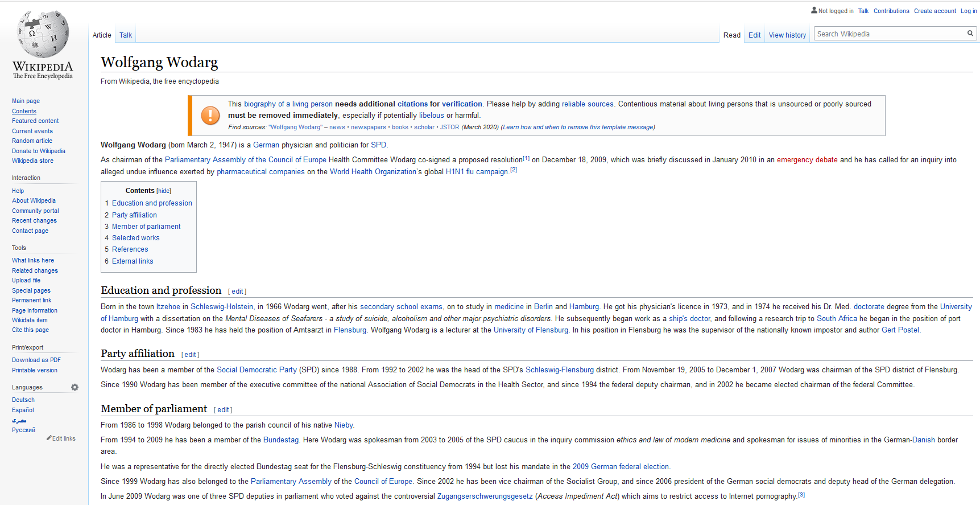Image resolution: width=980 pixels, height=505 pixels.
Task: Select the Article tab
Action: [x=102, y=35]
